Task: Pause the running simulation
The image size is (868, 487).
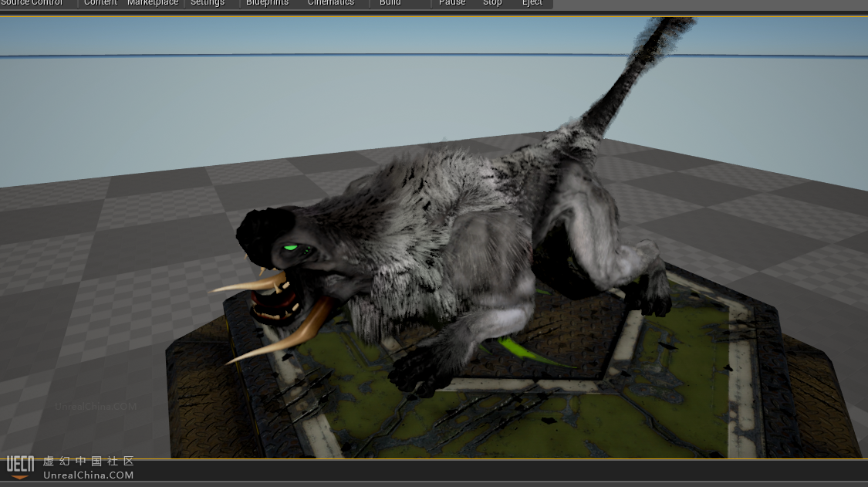Action: pyautogui.click(x=452, y=3)
